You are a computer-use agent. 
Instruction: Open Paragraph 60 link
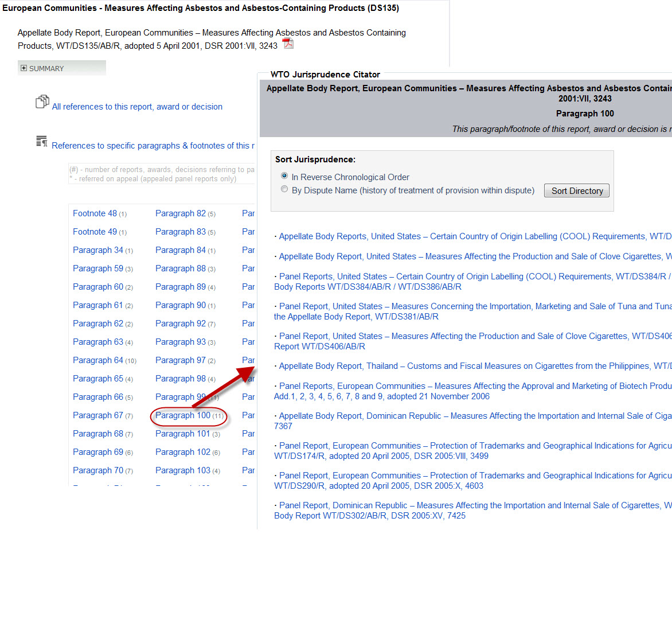(97, 287)
